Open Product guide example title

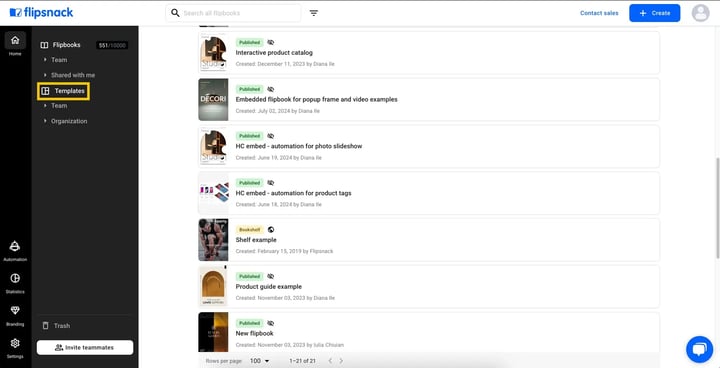click(x=269, y=287)
